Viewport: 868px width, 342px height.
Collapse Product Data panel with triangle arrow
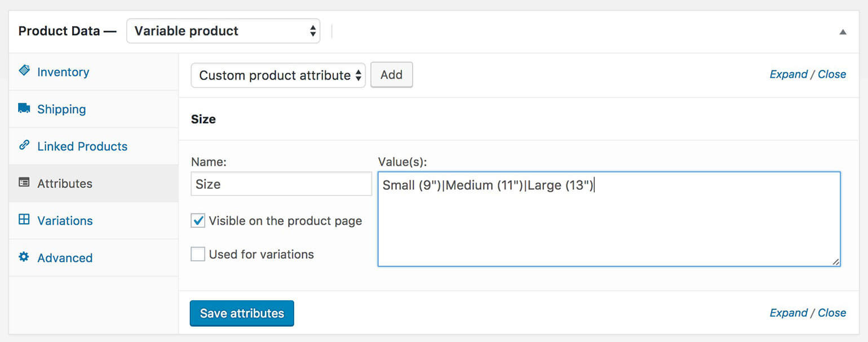(843, 32)
